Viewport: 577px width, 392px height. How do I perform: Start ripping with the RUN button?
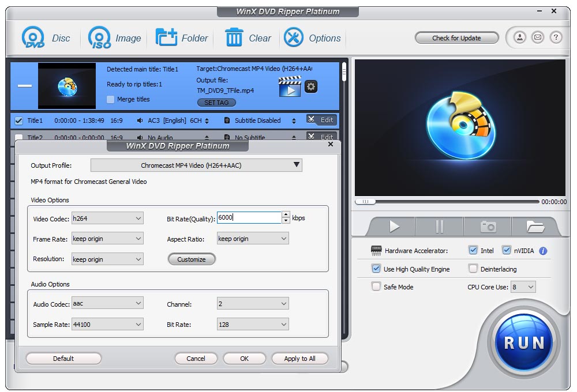coord(524,342)
